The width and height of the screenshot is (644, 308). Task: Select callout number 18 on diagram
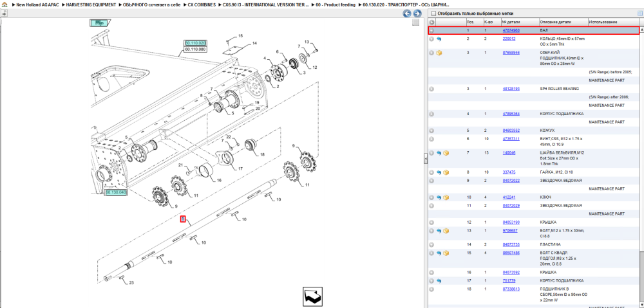pos(262,154)
